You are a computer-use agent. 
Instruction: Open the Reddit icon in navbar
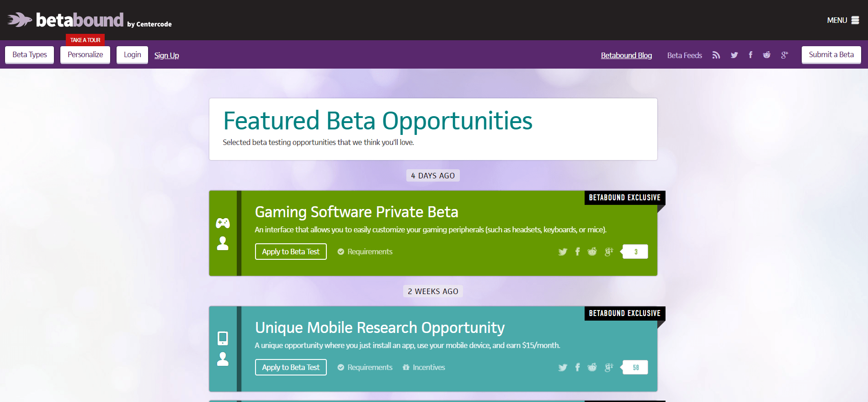tap(767, 55)
